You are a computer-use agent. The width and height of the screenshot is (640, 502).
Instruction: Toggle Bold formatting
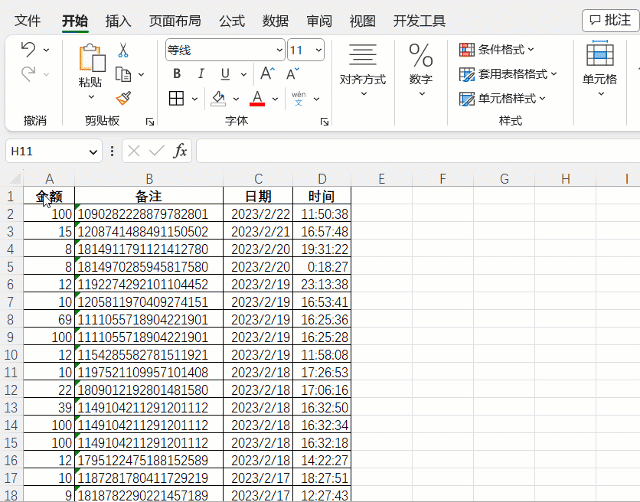177,74
